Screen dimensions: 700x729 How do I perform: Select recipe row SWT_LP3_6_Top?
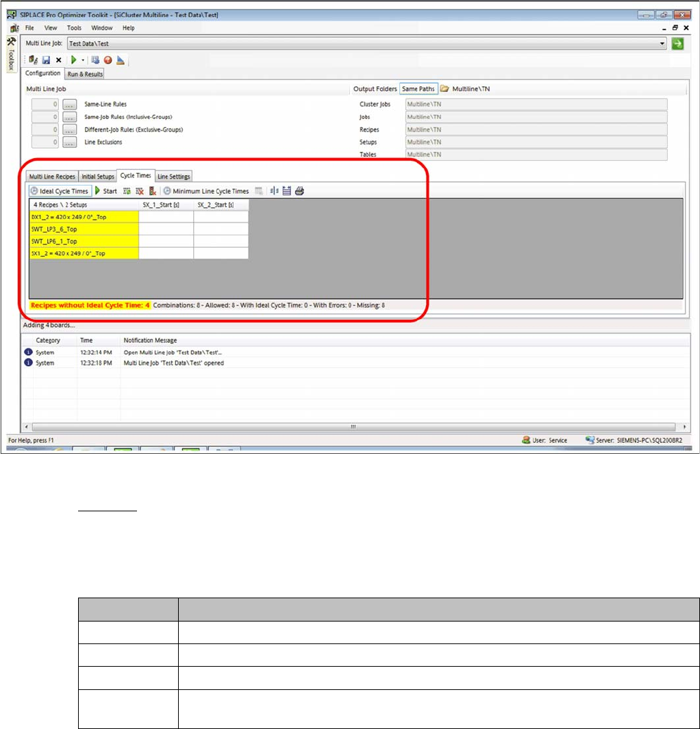coord(84,229)
